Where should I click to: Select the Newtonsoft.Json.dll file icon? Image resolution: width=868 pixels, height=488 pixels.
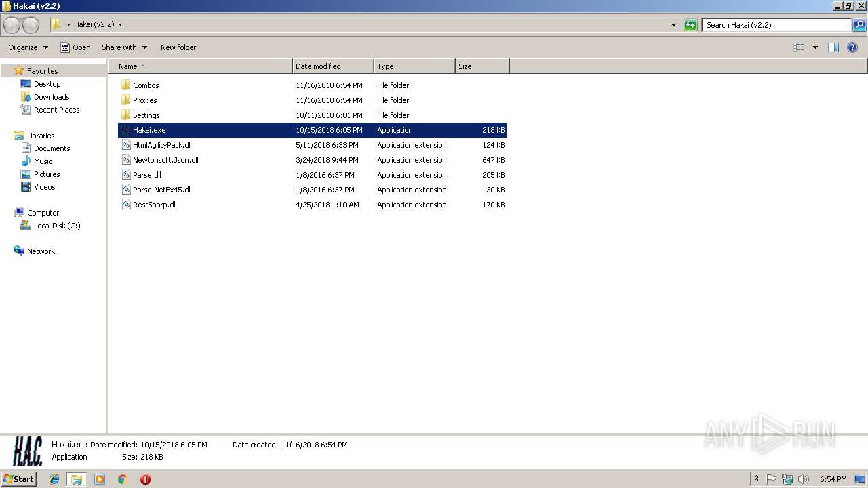(125, 160)
